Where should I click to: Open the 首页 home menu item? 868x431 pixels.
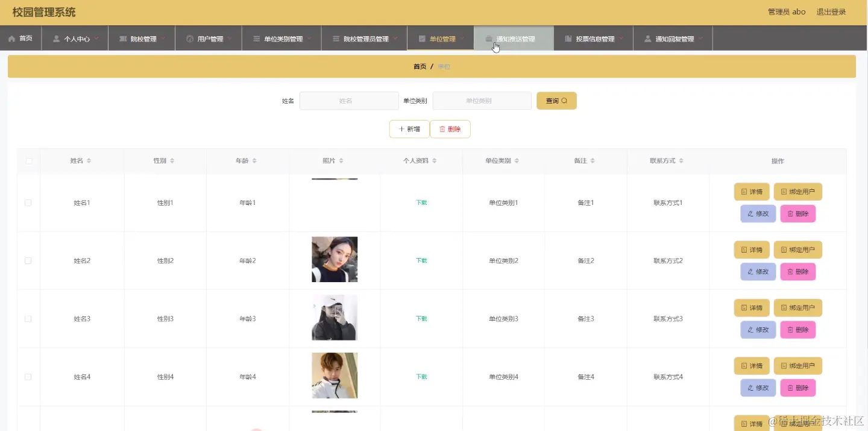point(20,39)
